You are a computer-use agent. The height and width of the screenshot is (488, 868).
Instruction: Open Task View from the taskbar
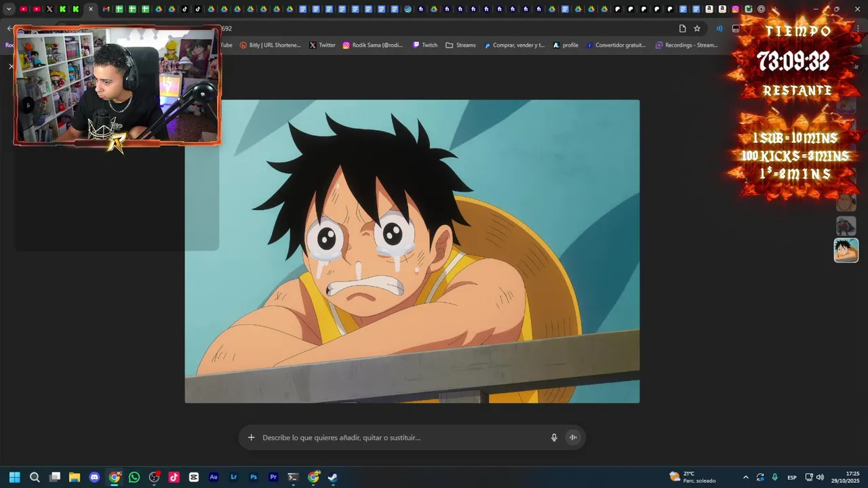coord(55,477)
